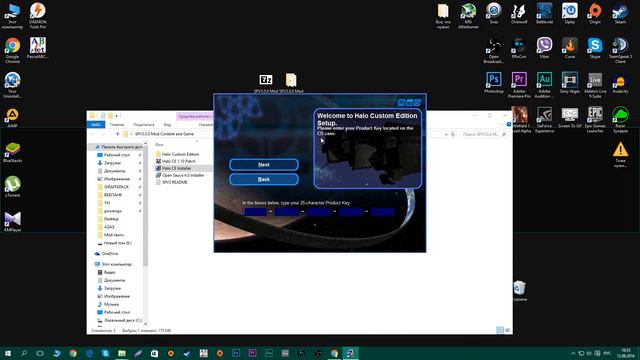Select the PascalABC desktop icon
This screenshot has height=360, width=640.
[38, 48]
